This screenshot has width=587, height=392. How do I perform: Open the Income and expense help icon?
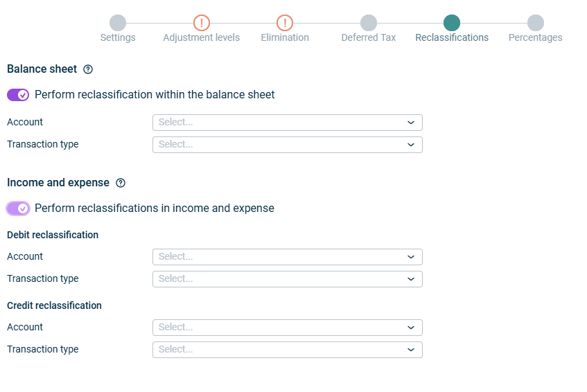[121, 183]
